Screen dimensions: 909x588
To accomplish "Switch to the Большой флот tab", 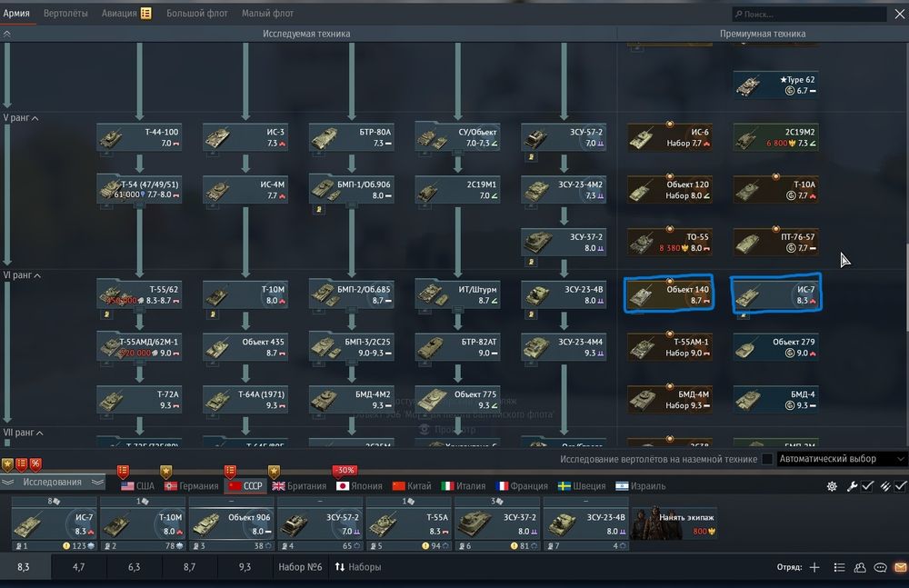I will 197,13.
